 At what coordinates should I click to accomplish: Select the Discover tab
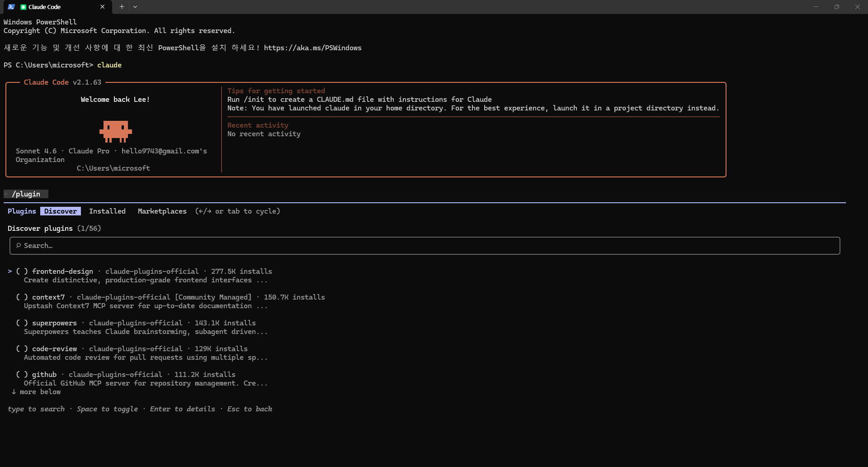tap(61, 211)
